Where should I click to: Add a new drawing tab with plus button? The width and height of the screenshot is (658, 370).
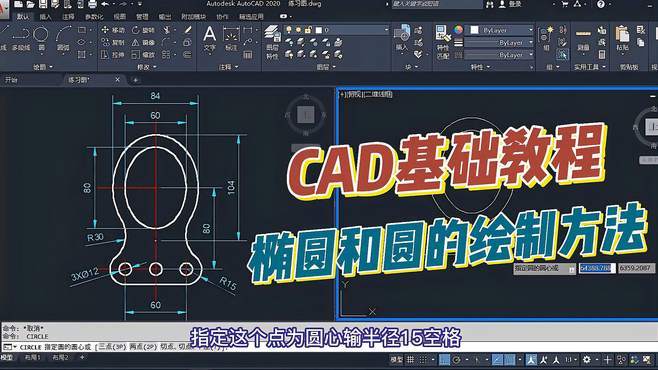[136, 80]
